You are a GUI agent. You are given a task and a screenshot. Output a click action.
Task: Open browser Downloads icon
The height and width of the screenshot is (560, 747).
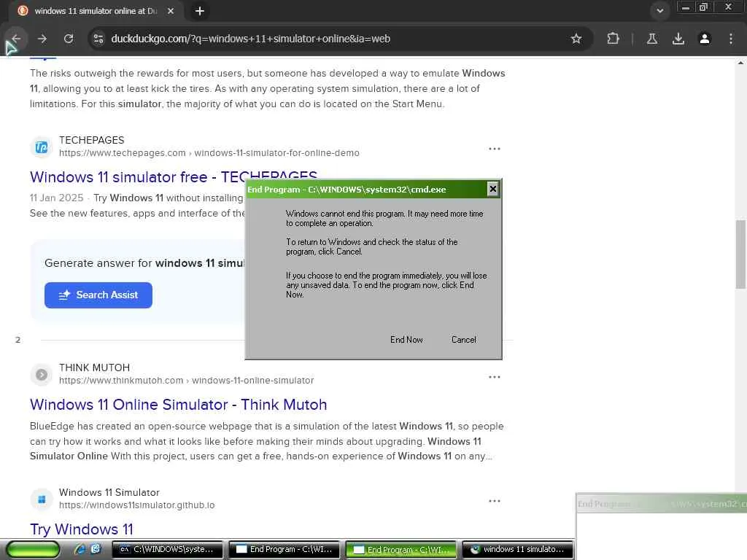click(678, 39)
